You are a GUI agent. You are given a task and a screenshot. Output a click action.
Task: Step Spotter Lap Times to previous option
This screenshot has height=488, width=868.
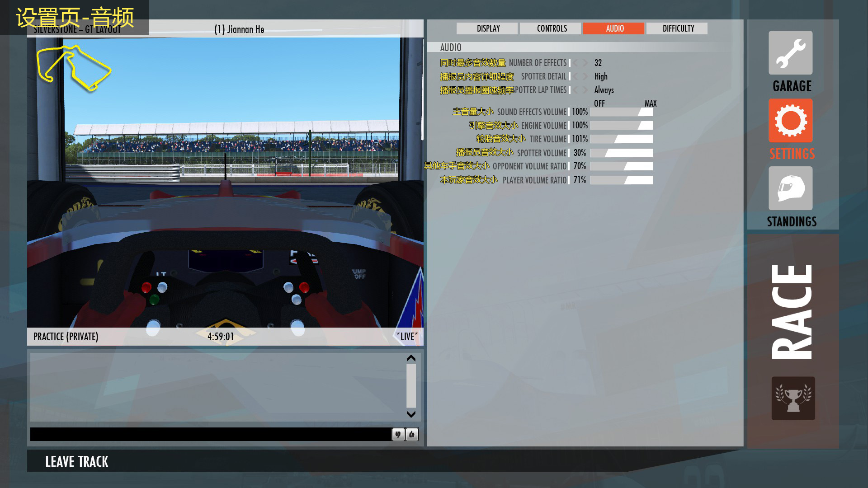click(576, 90)
